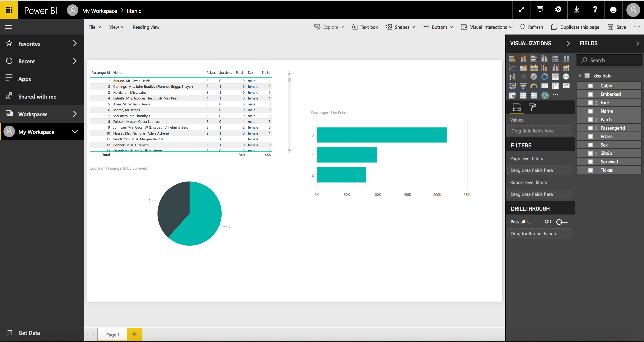This screenshot has width=644, height=342.
Task: Click Duplicate this page
Action: (x=575, y=27)
